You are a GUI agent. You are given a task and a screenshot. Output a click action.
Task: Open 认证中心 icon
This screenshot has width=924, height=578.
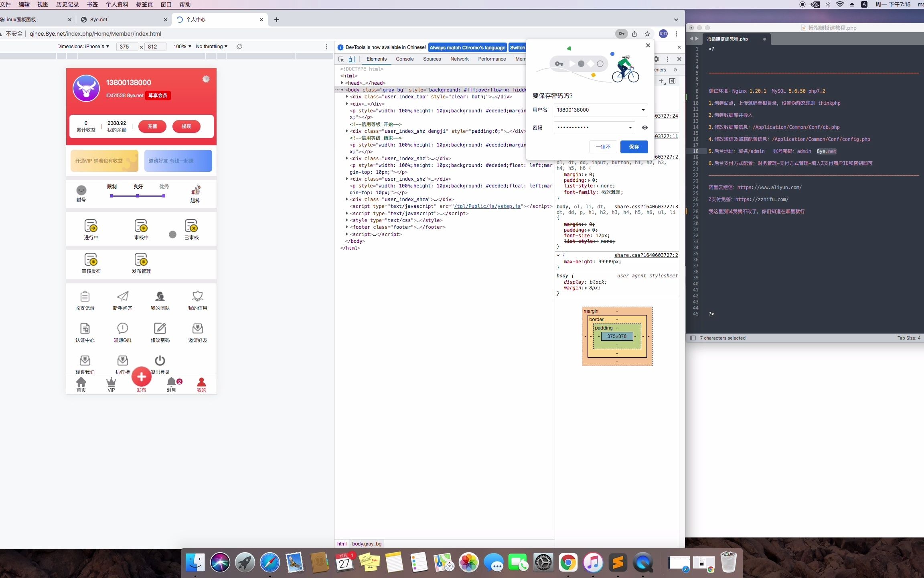pos(85,328)
